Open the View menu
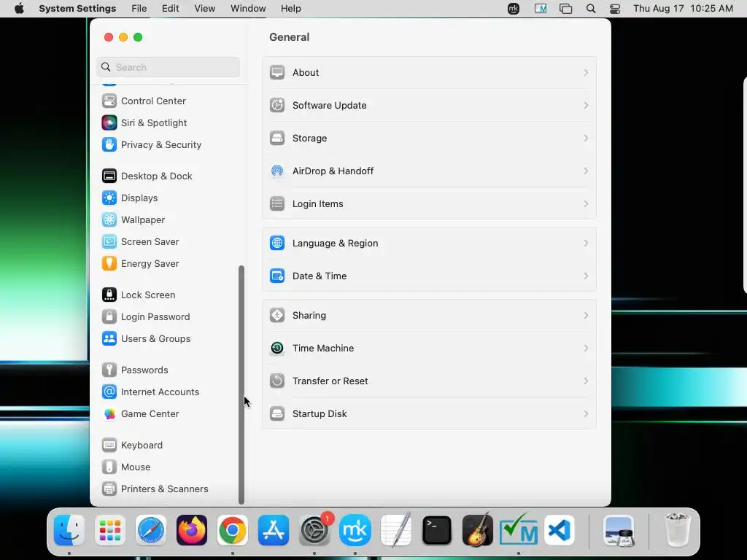747x560 pixels. click(204, 9)
